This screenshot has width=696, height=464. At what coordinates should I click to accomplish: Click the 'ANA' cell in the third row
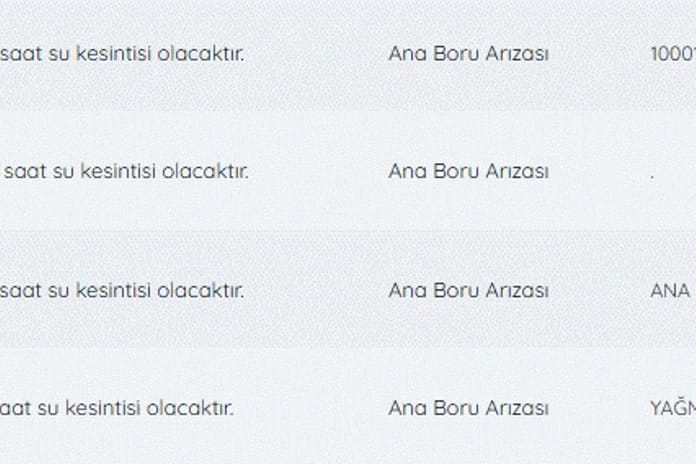[670, 291]
